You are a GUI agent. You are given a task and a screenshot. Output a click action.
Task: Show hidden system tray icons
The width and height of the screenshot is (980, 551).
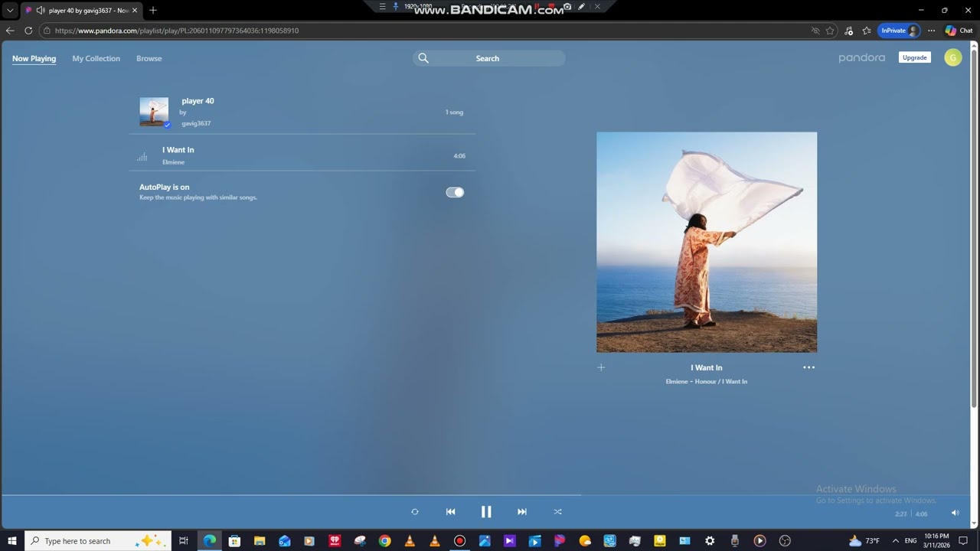click(x=895, y=541)
